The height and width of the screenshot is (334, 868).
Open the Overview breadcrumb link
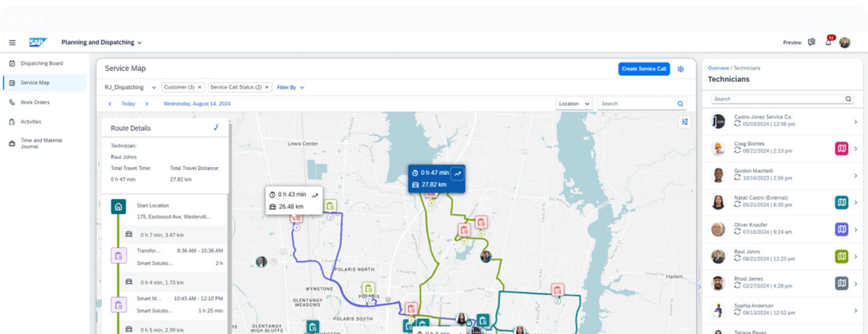[x=718, y=68]
